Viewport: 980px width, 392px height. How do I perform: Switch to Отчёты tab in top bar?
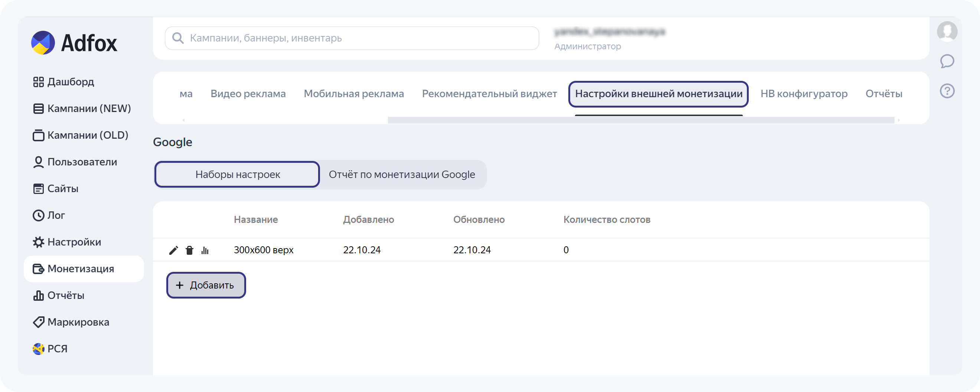[x=884, y=93]
